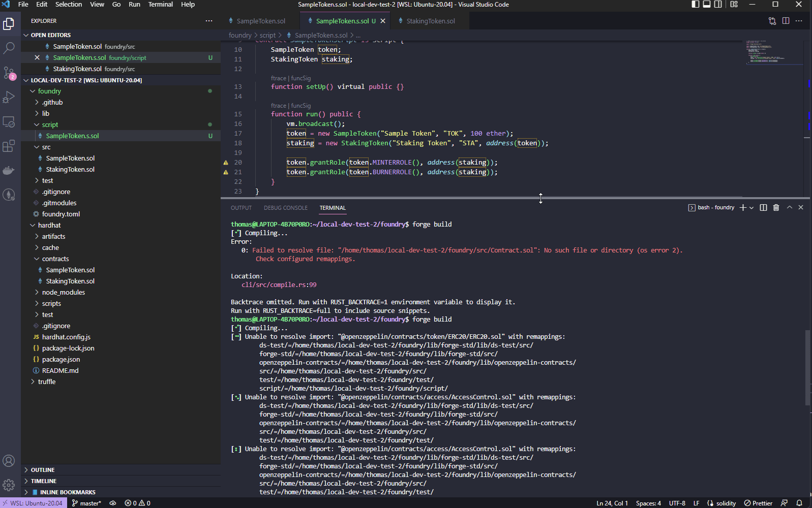The width and height of the screenshot is (812, 508).
Task: Open editor more actions menu
Action: 799,21
